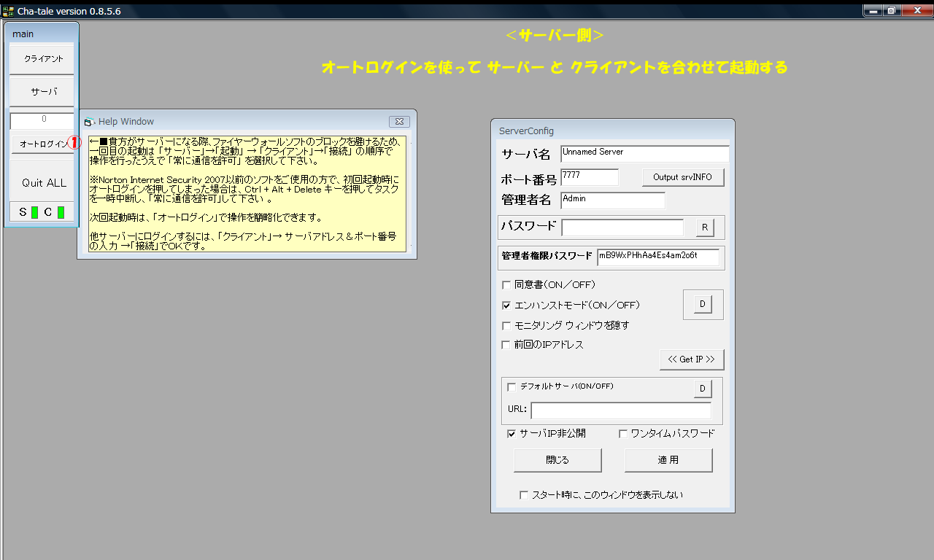Uncheck the サーバIP非公開 checkbox
Image resolution: width=934 pixels, height=560 pixels.
[x=512, y=434]
